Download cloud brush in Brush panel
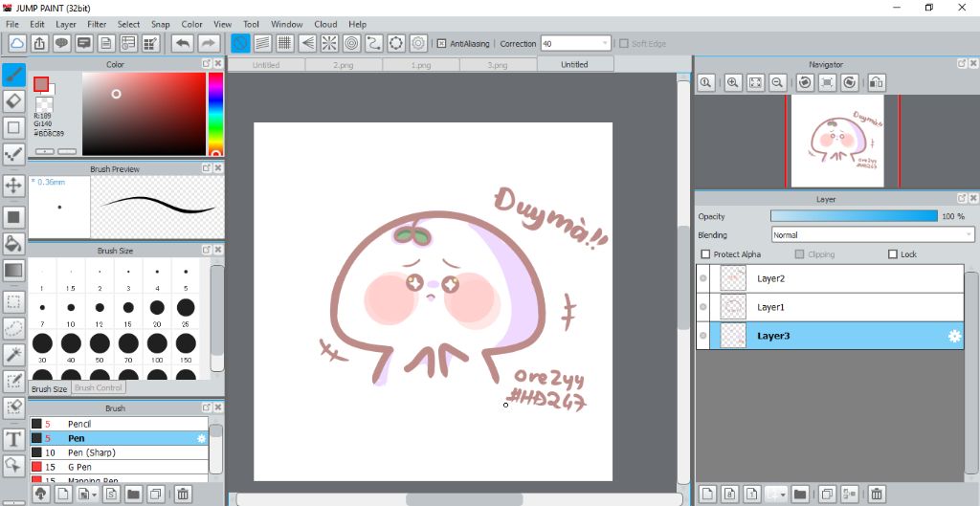The image size is (980, 506). click(x=40, y=494)
